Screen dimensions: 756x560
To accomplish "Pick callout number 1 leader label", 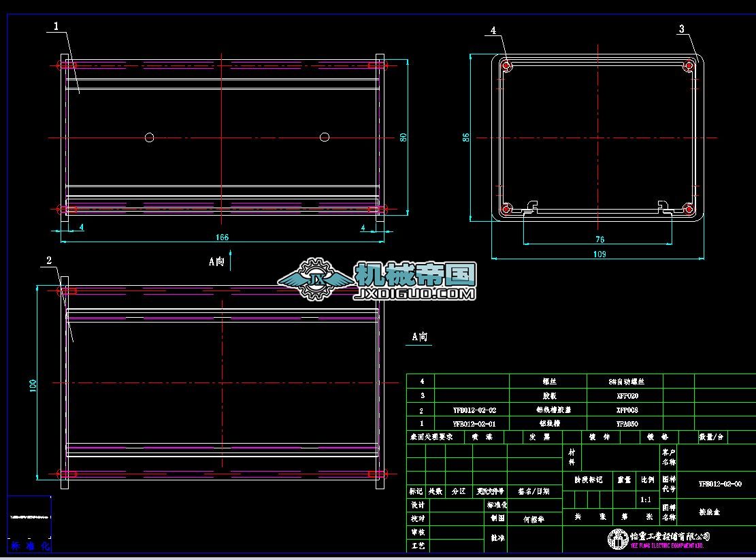I will pos(56,26).
